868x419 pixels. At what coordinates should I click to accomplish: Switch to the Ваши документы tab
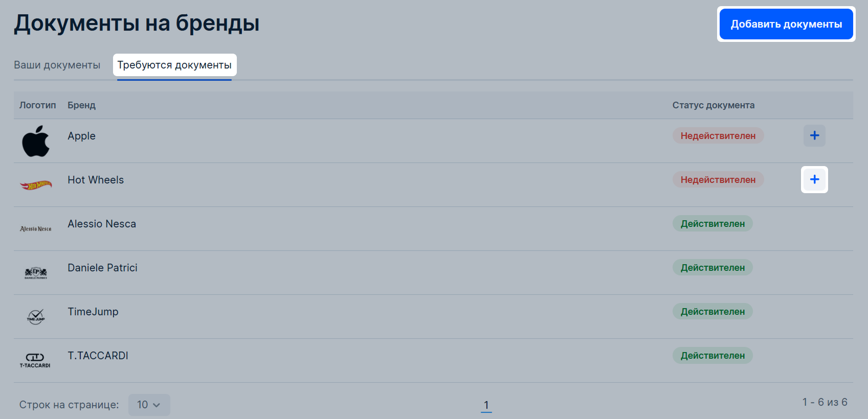point(57,65)
